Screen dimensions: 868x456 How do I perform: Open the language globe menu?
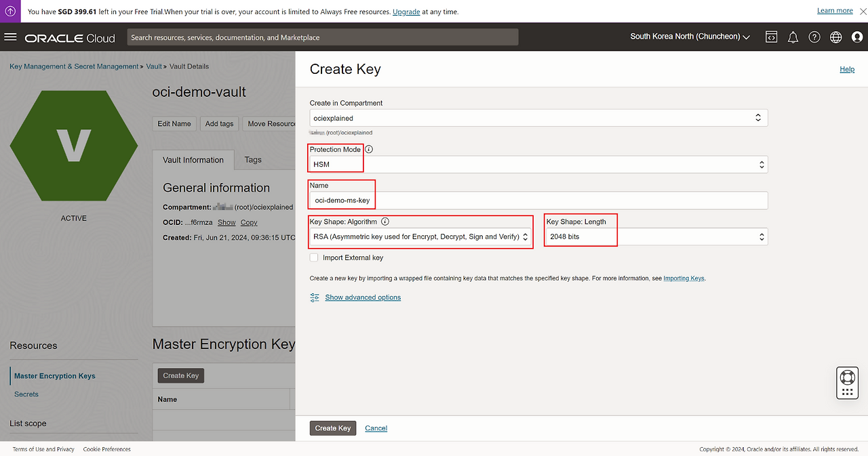pos(835,37)
